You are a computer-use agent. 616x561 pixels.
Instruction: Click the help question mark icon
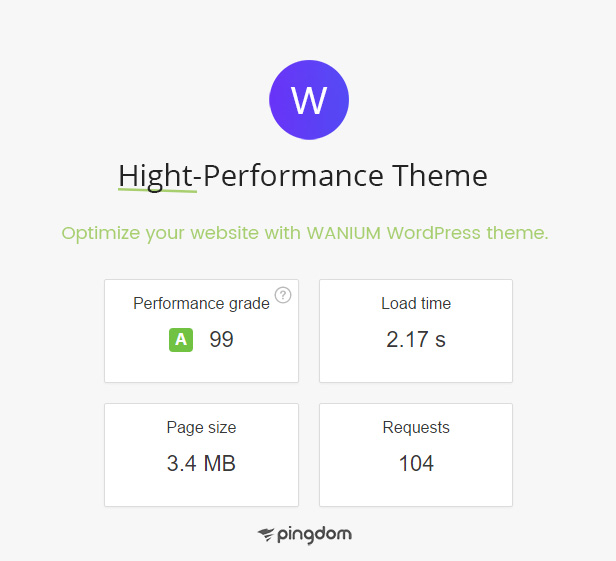point(283,295)
